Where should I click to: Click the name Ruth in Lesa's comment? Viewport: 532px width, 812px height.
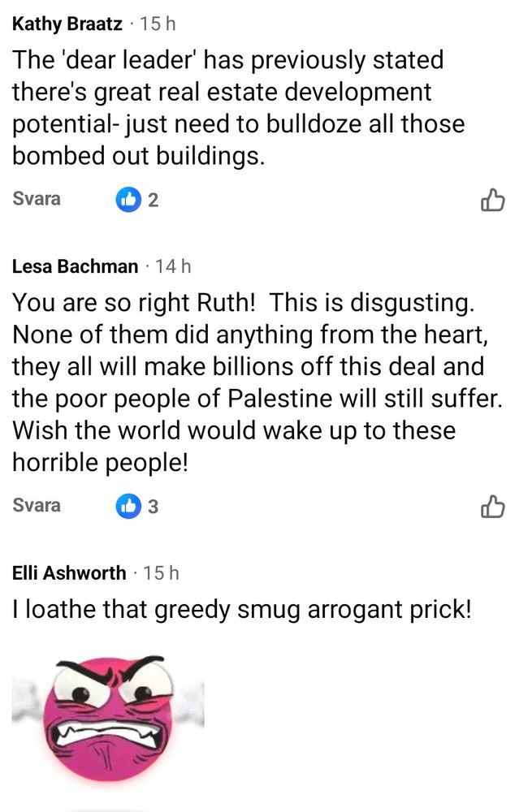pos(226,302)
